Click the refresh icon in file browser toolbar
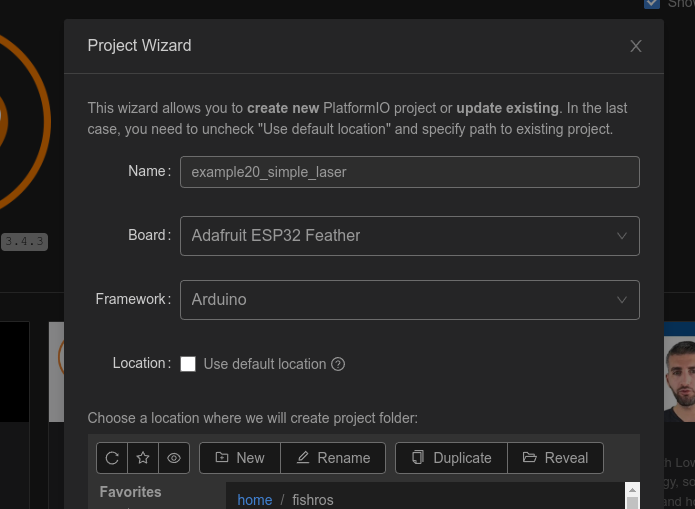The height and width of the screenshot is (509, 695). pos(112,458)
